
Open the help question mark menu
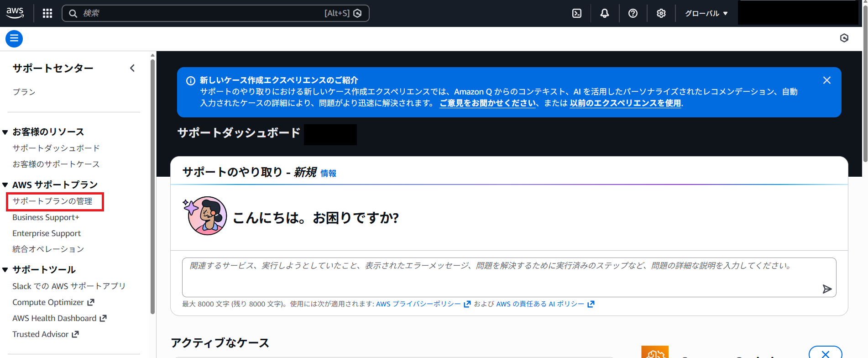[x=633, y=13]
